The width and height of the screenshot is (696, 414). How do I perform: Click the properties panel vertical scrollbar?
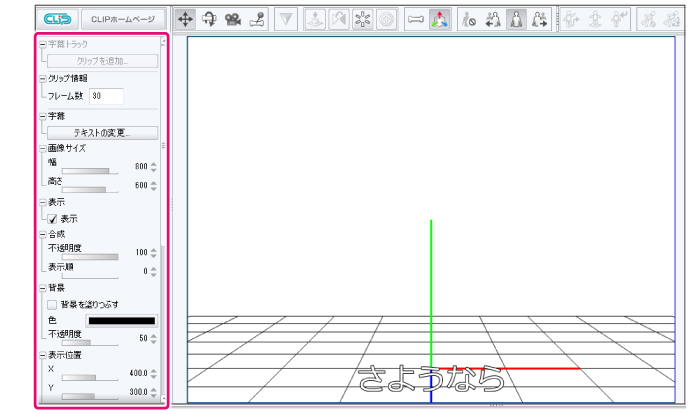[x=163, y=221]
